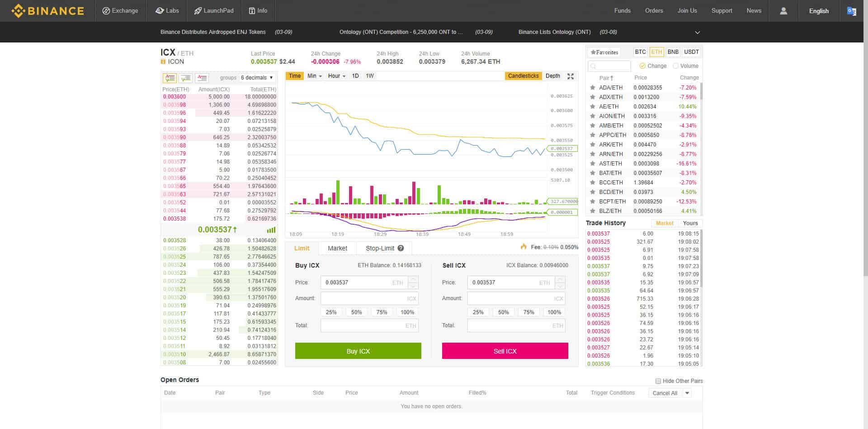Screen dimensions: 868x429
Task: Click the trade history scrollbar
Action: (x=701, y=258)
